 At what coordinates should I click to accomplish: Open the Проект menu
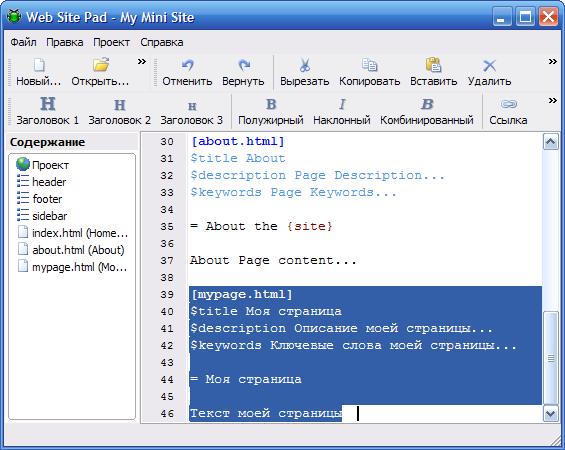pyautogui.click(x=111, y=42)
